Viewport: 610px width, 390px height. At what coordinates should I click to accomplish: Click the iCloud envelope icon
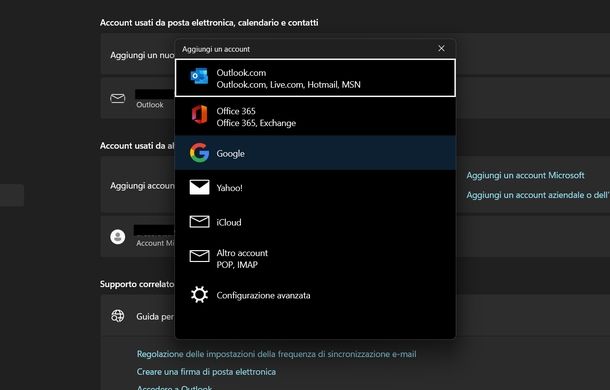pos(199,221)
